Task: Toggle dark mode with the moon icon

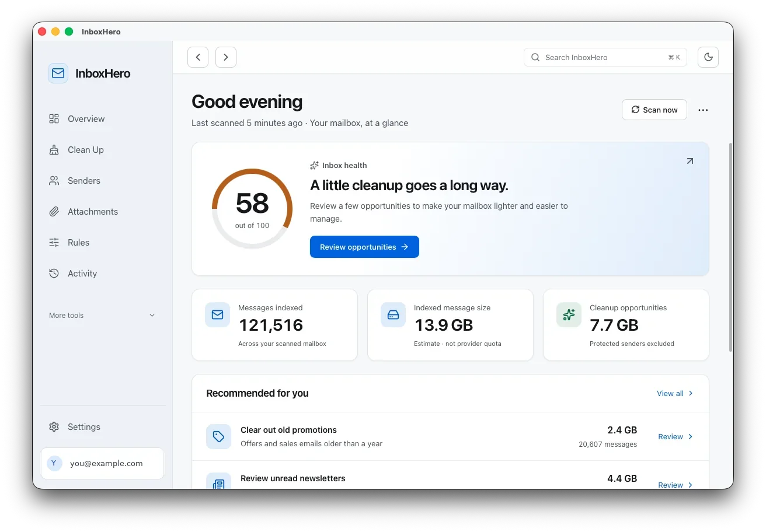Action: [708, 57]
